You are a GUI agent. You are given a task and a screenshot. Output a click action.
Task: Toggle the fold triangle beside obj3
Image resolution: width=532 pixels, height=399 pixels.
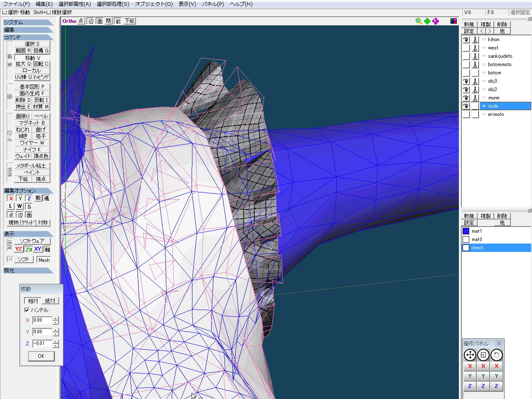pyautogui.click(x=484, y=81)
